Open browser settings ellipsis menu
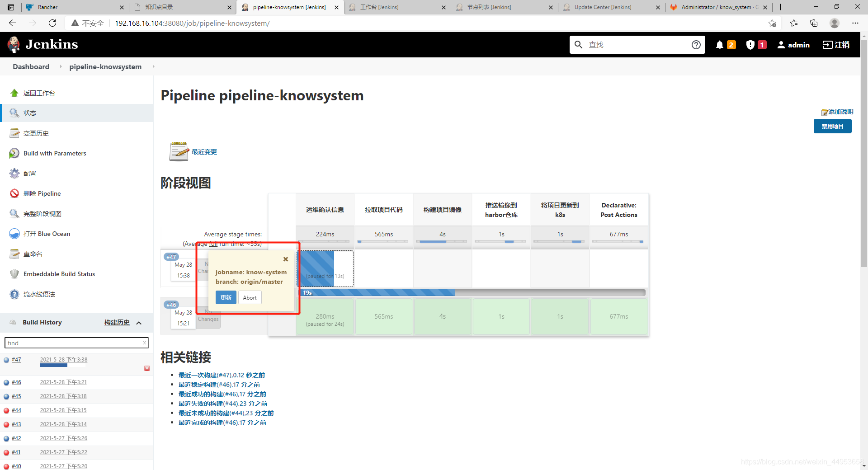868x470 pixels. 855,23
